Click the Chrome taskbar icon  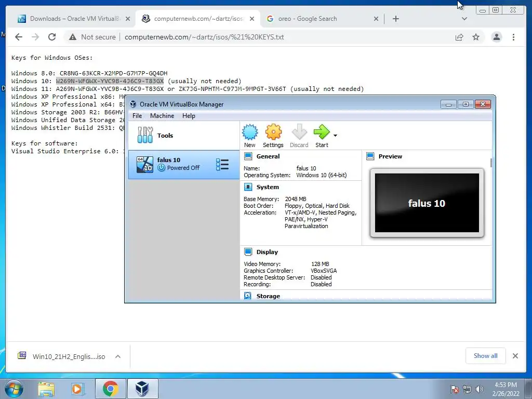pos(111,389)
